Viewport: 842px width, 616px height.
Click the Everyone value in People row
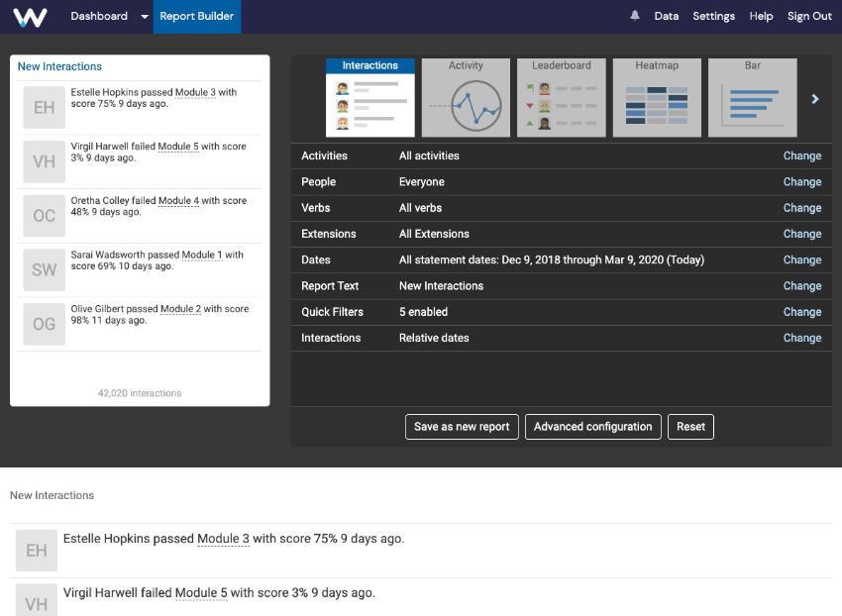(422, 182)
